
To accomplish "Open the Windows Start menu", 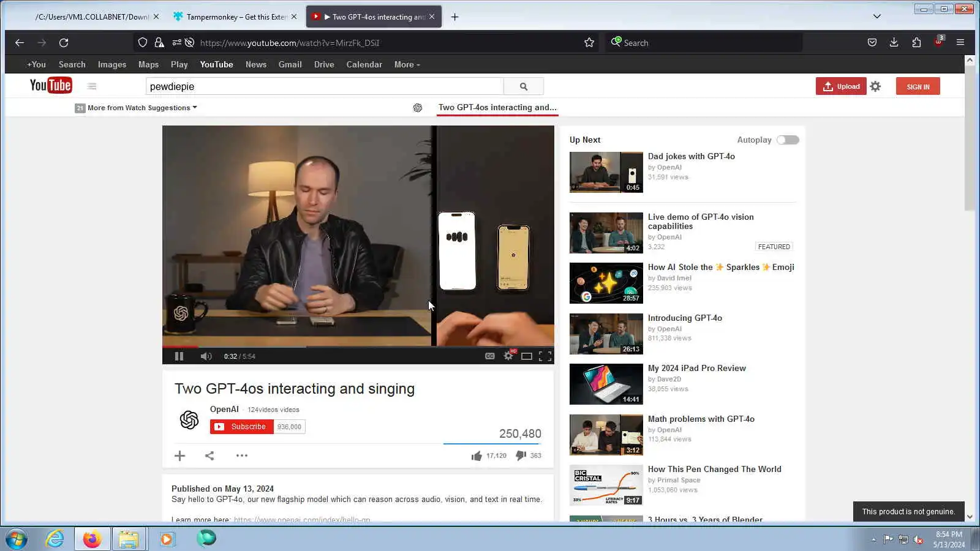I will pyautogui.click(x=17, y=539).
